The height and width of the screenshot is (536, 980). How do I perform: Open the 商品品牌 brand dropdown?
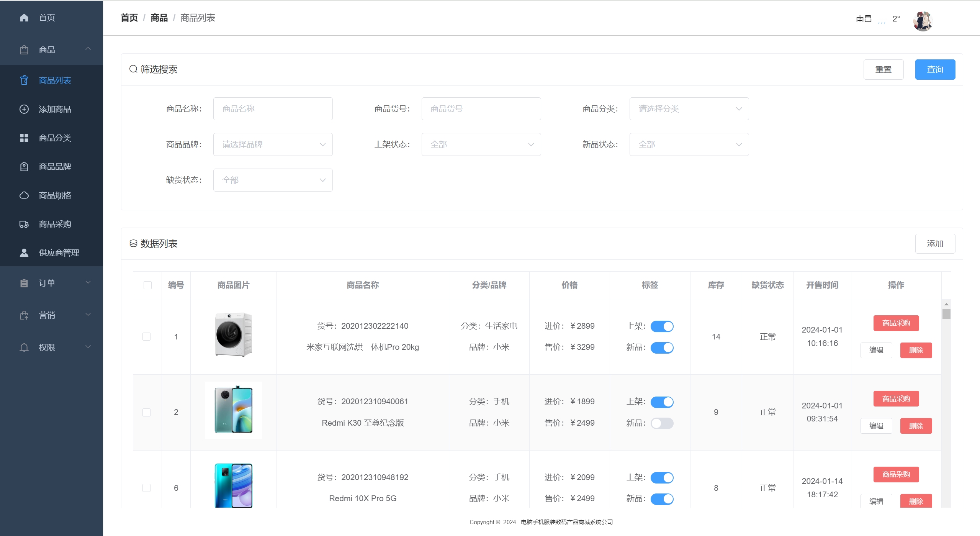(x=273, y=144)
